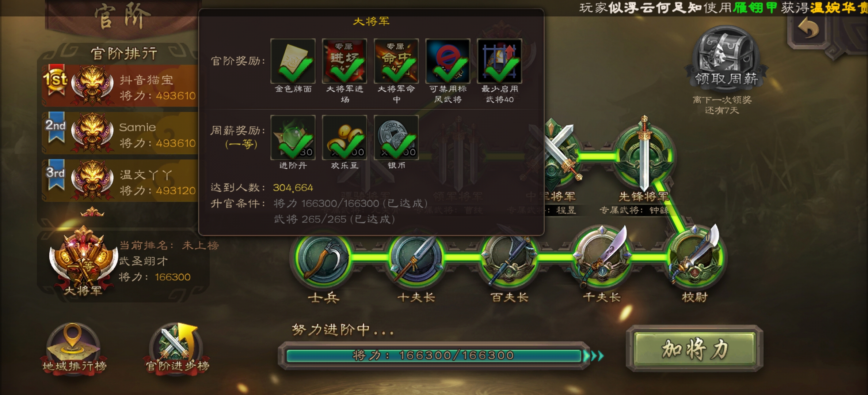Tap the back arrow icon

click(808, 29)
